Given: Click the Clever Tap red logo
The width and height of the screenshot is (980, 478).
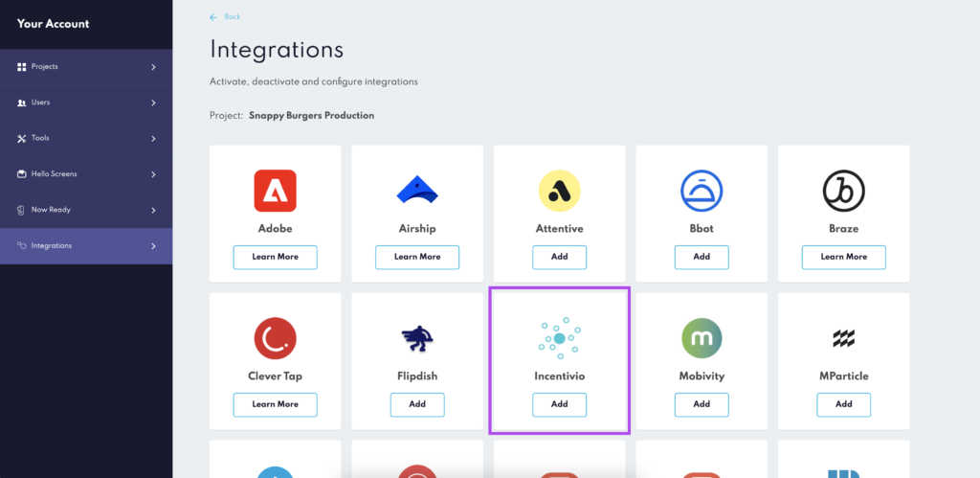Looking at the screenshot, I should (x=275, y=338).
